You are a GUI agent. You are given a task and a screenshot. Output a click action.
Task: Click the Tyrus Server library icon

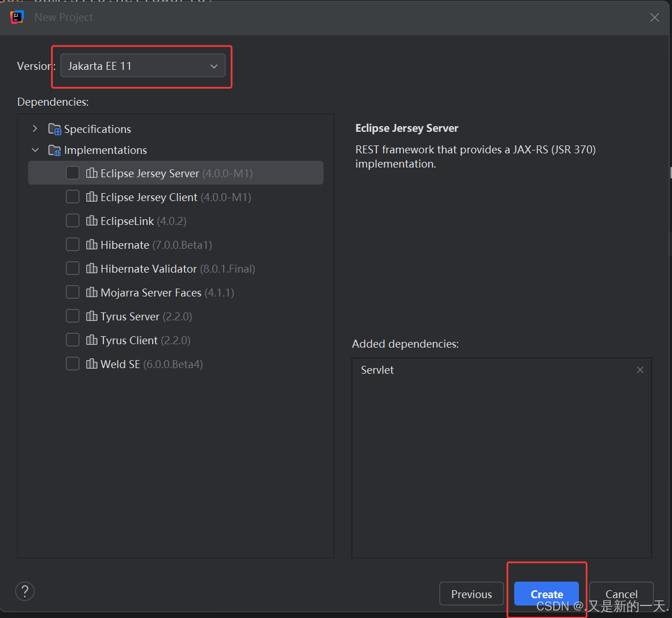coord(92,316)
